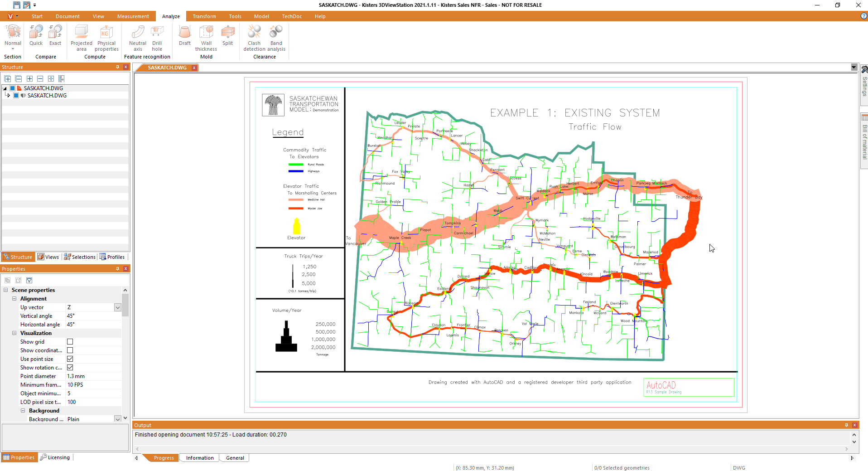
Task: Start Band analysis
Action: 276,39
